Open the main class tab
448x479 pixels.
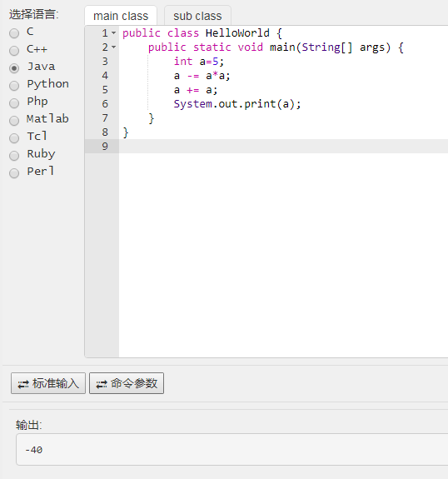click(121, 16)
